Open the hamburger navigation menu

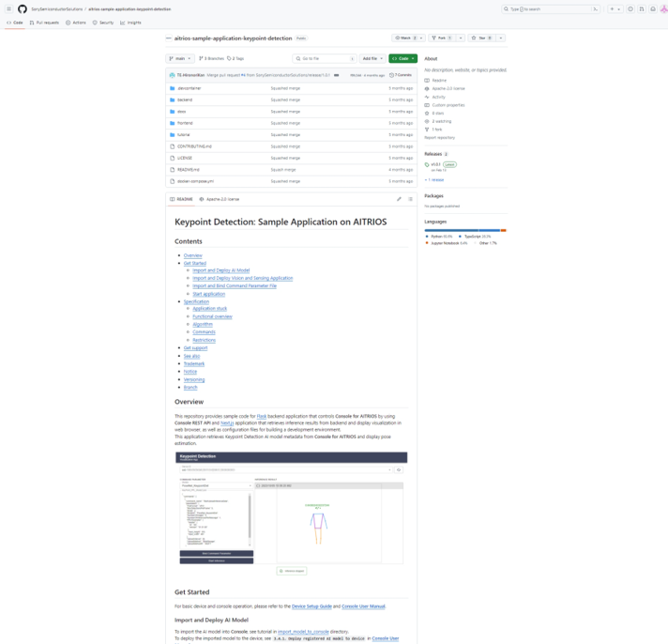tap(8, 9)
